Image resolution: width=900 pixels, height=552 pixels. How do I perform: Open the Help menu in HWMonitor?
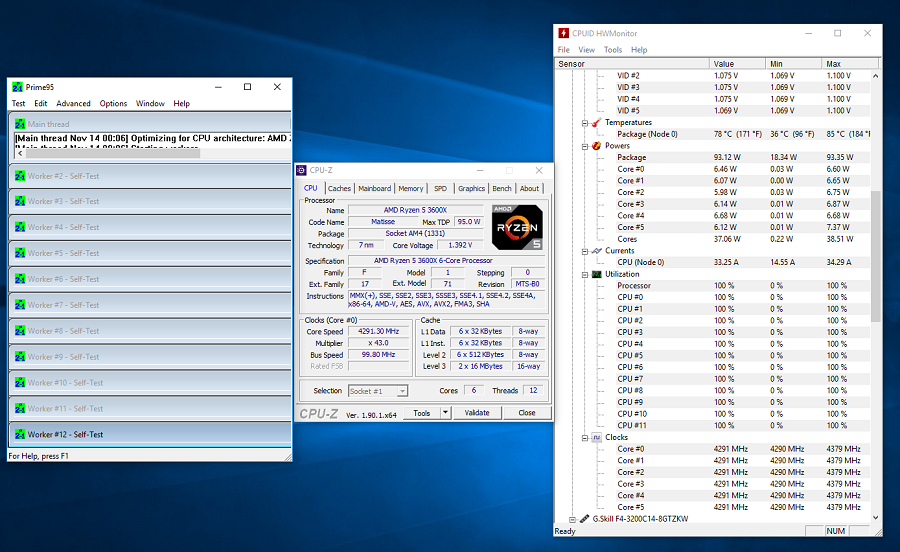click(639, 50)
